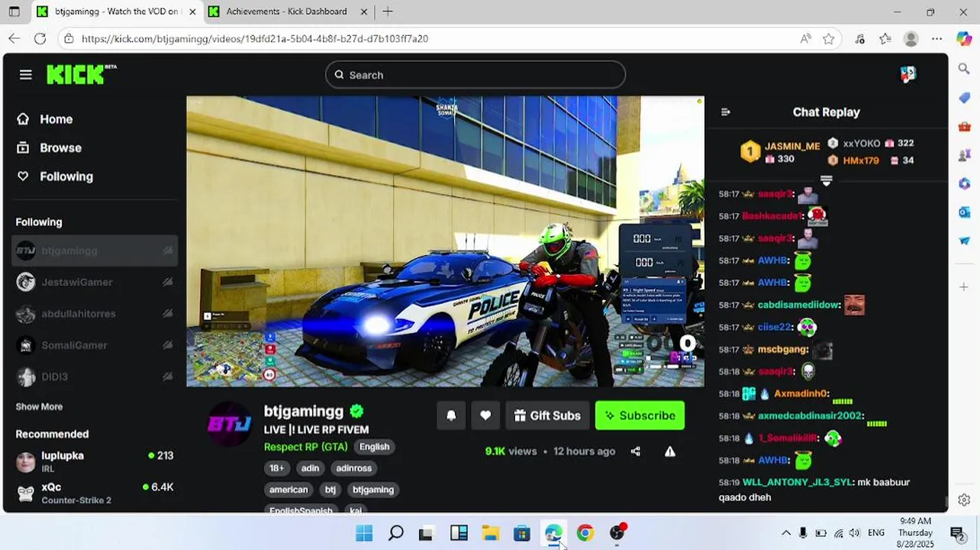
Task: Open recommended channel xQc
Action: pyautogui.click(x=95, y=493)
